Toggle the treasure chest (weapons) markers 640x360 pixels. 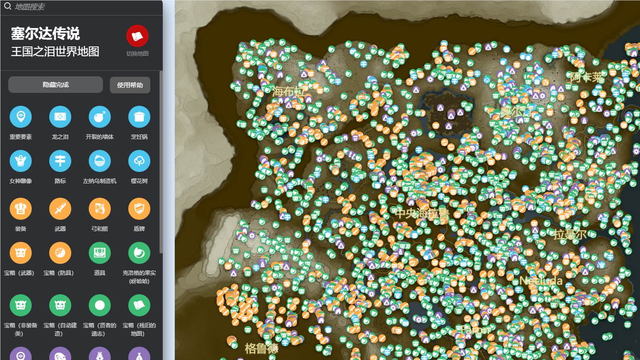pyautogui.click(x=20, y=253)
